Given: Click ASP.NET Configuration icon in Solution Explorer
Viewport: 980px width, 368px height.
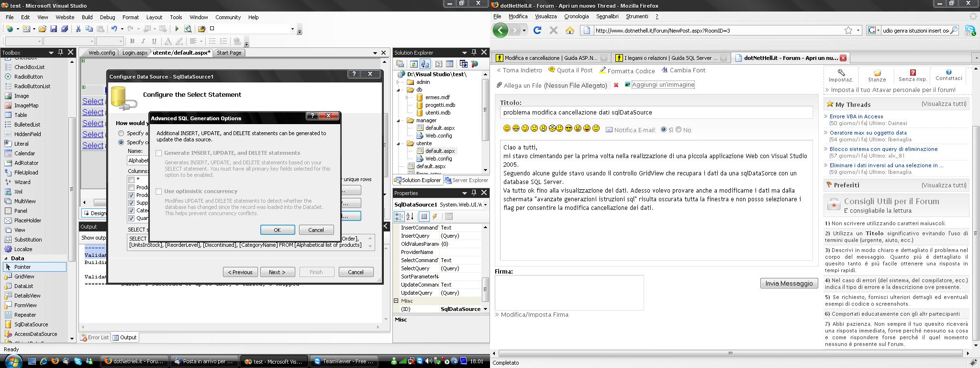Looking at the screenshot, I should 475,64.
